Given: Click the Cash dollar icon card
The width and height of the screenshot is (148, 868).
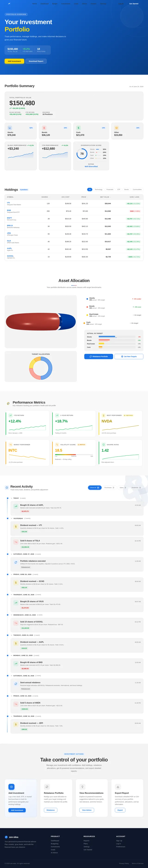Looking at the screenshot, I should point(78,128).
